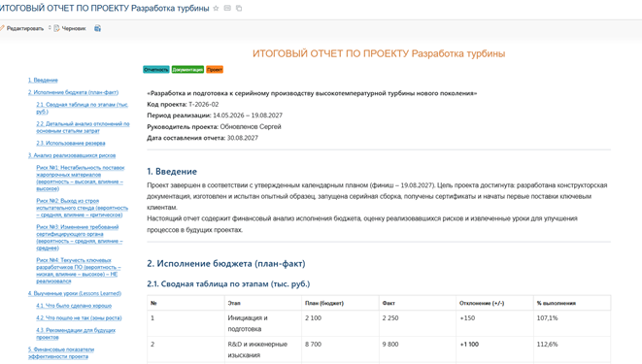Screen dimensions: 642x364
Task: Go to 3. Анализ реализовавшихся рисков link
Action: [x=72, y=155]
